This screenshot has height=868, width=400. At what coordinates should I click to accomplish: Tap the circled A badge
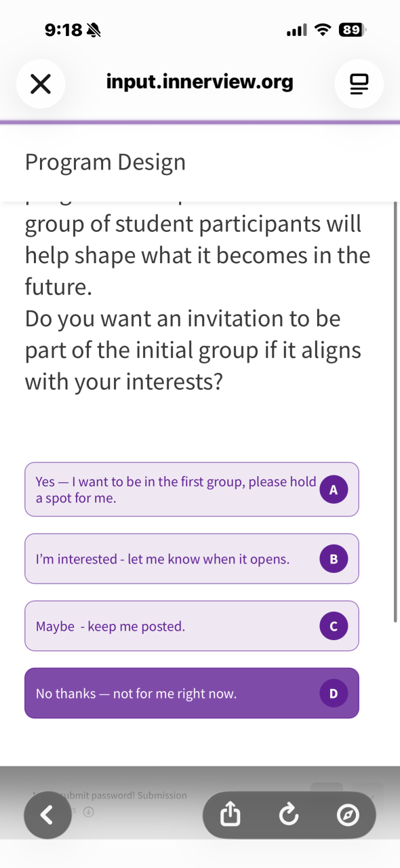click(334, 490)
